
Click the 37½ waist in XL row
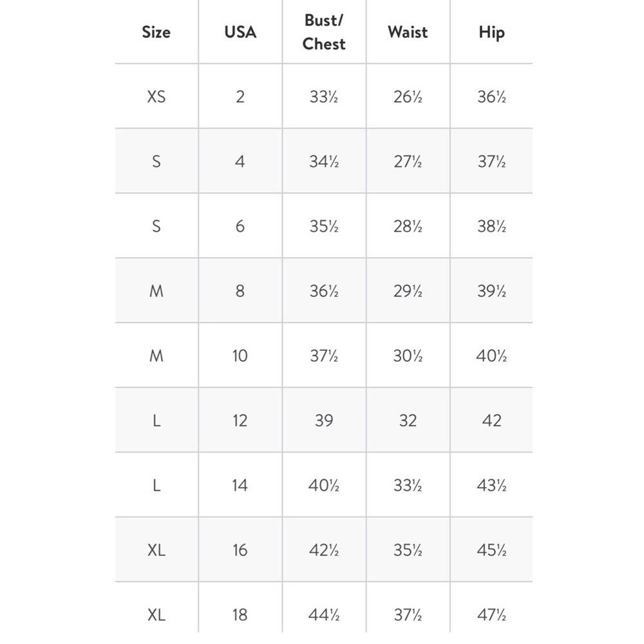tap(408, 615)
